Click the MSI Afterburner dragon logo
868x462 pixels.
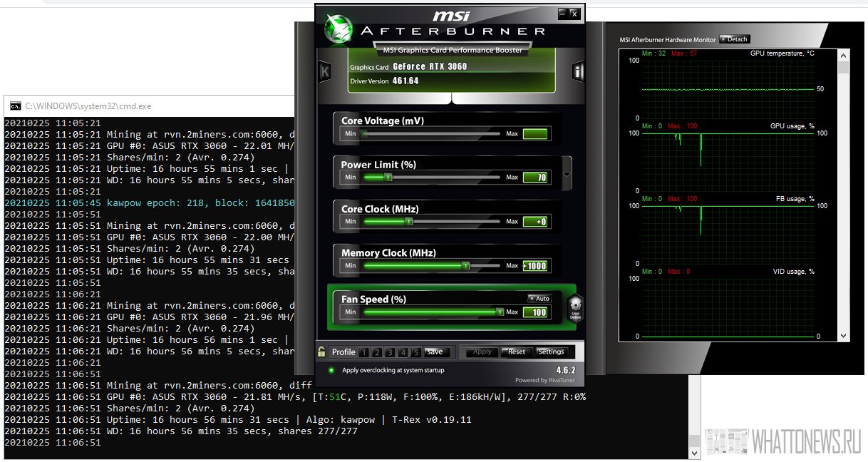point(338,29)
